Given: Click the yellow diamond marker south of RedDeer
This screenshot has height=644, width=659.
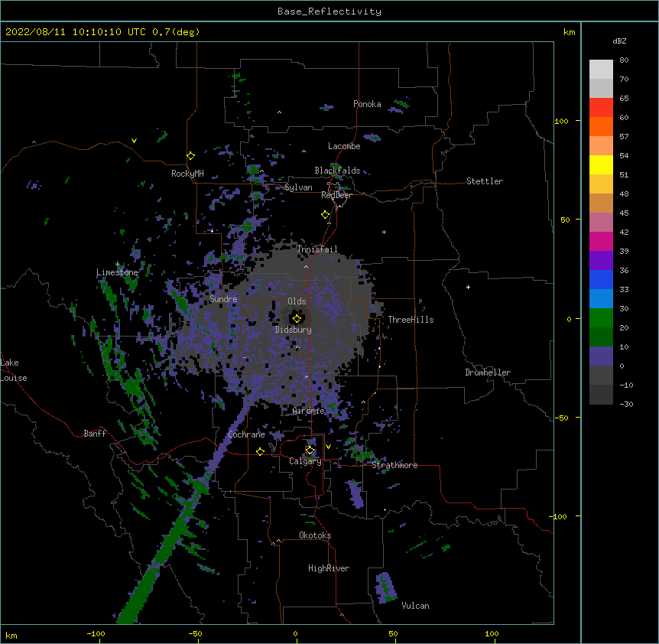Looking at the screenshot, I should click(325, 215).
